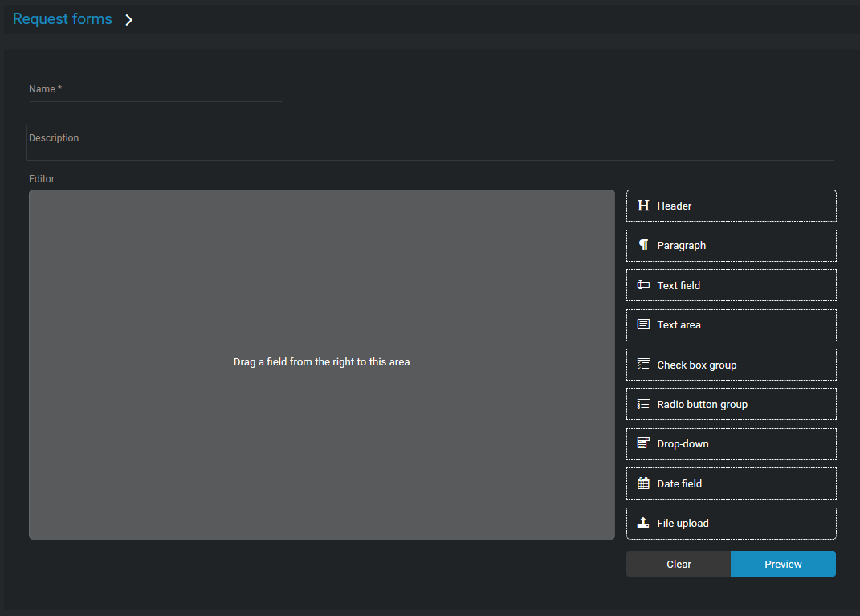Viewport: 860px width, 616px height.
Task: Click the breadcrumb chevron after Request forms
Action: 129,20
